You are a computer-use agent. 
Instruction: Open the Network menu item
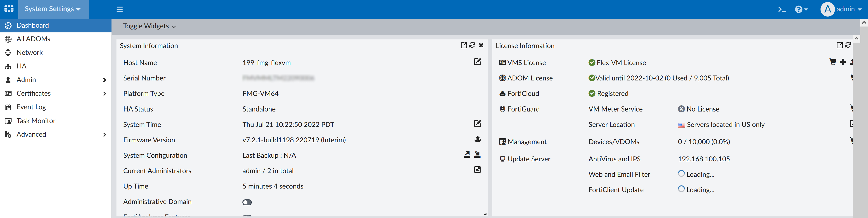point(30,53)
